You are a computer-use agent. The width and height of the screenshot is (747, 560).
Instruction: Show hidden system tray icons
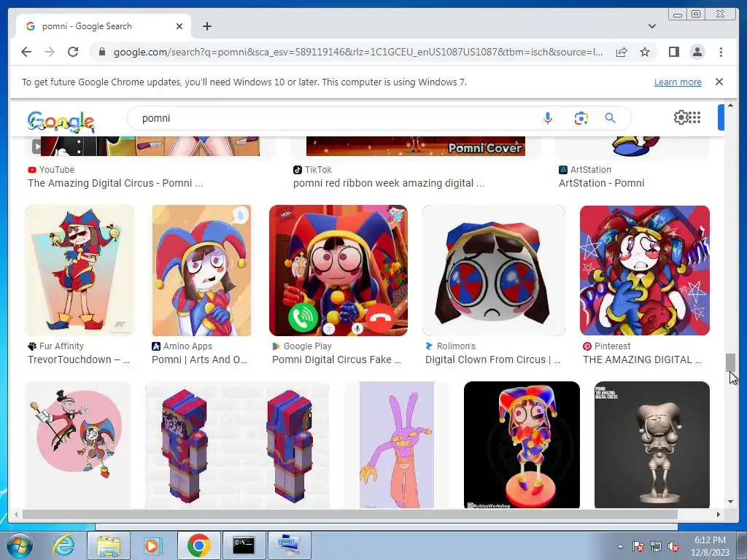pyautogui.click(x=620, y=546)
